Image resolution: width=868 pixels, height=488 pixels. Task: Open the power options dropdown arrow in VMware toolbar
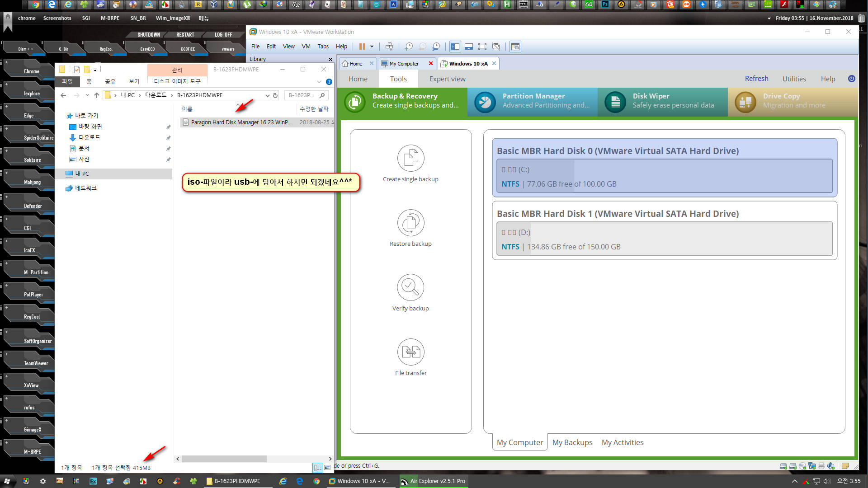[x=372, y=47]
